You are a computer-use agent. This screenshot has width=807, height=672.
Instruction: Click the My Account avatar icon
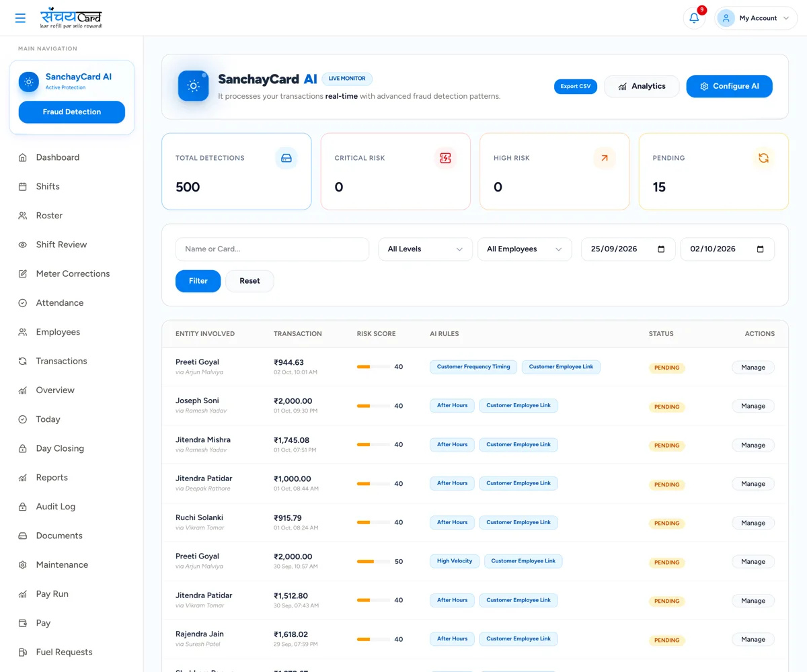[726, 18]
